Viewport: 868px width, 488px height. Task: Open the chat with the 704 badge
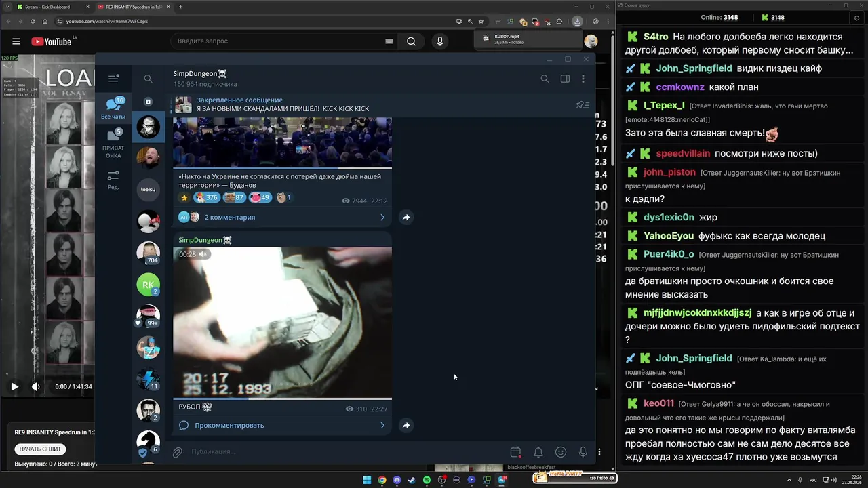pyautogui.click(x=149, y=253)
